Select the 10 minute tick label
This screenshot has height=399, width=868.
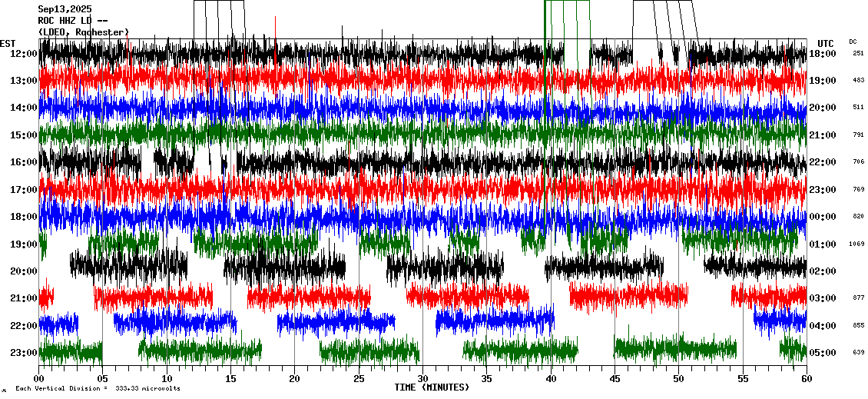click(167, 378)
